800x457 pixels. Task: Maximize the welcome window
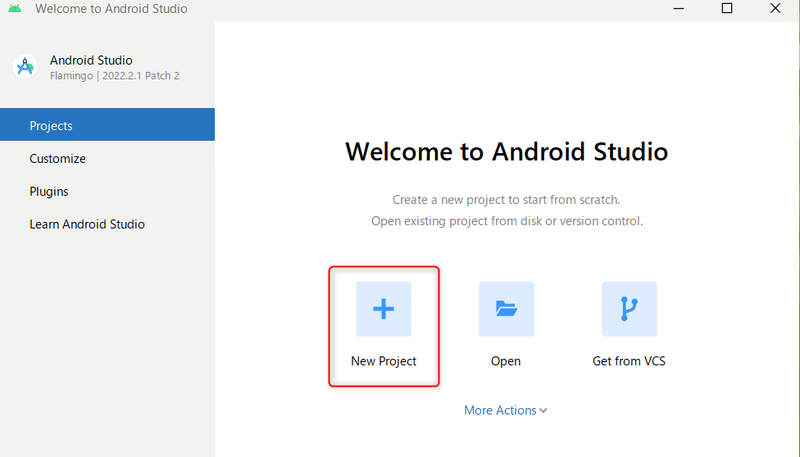click(727, 9)
